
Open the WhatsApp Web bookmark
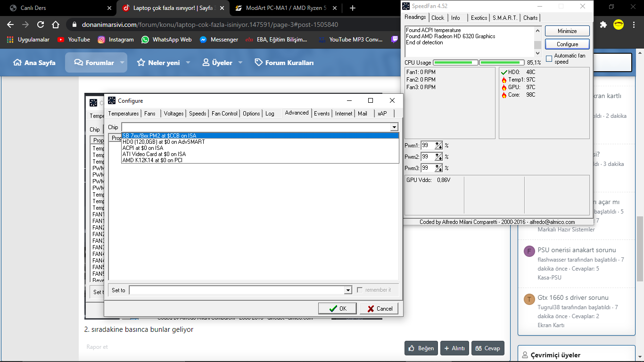coord(166,40)
